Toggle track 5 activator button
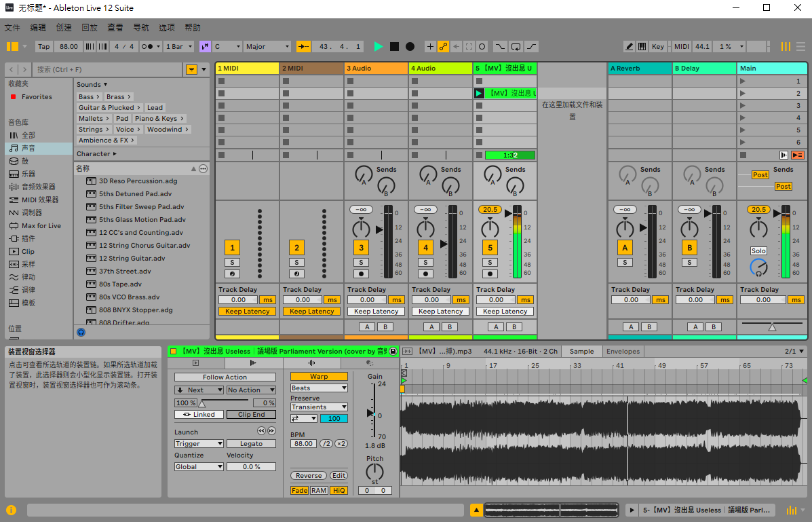 (490, 248)
